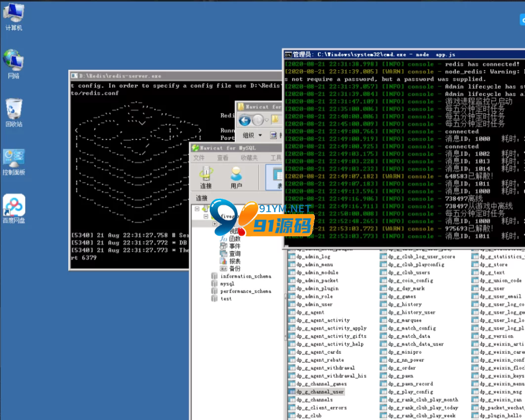
Task: Select the highlighted dp_g_channel_user table
Action: coord(320,392)
